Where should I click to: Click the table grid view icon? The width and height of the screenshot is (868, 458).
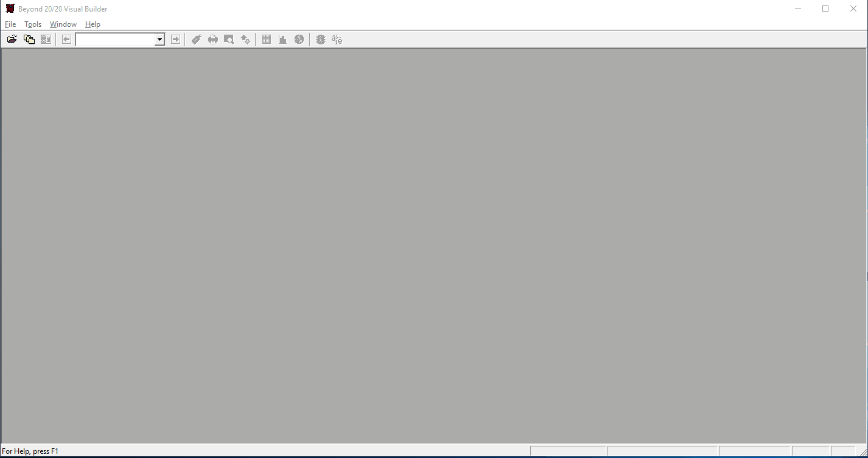click(x=267, y=40)
